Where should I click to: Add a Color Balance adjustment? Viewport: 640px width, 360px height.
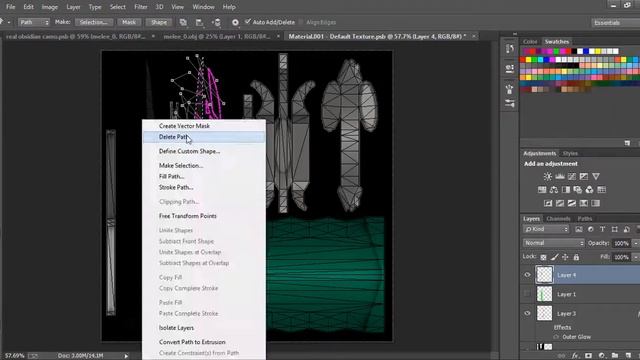(x=553, y=190)
